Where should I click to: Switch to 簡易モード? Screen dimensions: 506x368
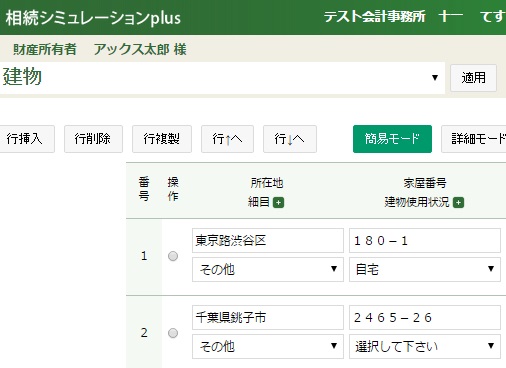coord(392,139)
